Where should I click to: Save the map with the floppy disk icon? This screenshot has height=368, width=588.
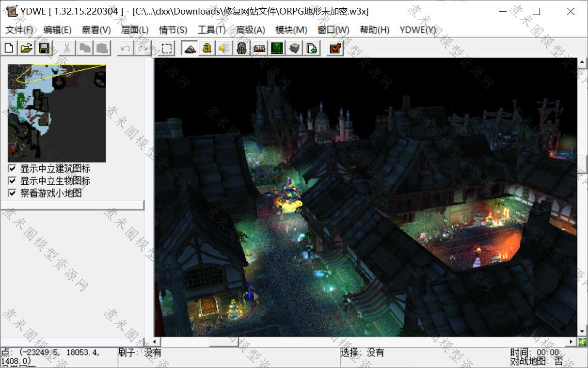point(44,48)
